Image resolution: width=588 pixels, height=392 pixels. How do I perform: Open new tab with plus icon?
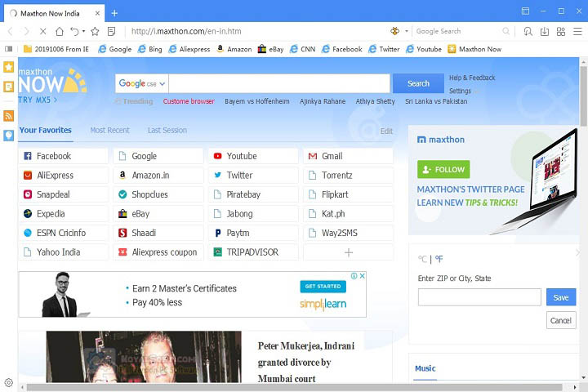tap(114, 14)
